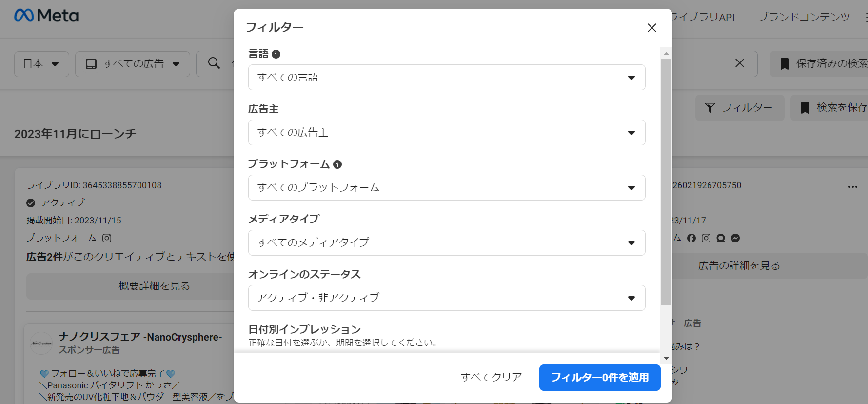This screenshot has width=868, height=404.
Task: Close the フィルター dialog with the X icon
Action: pos(651,28)
